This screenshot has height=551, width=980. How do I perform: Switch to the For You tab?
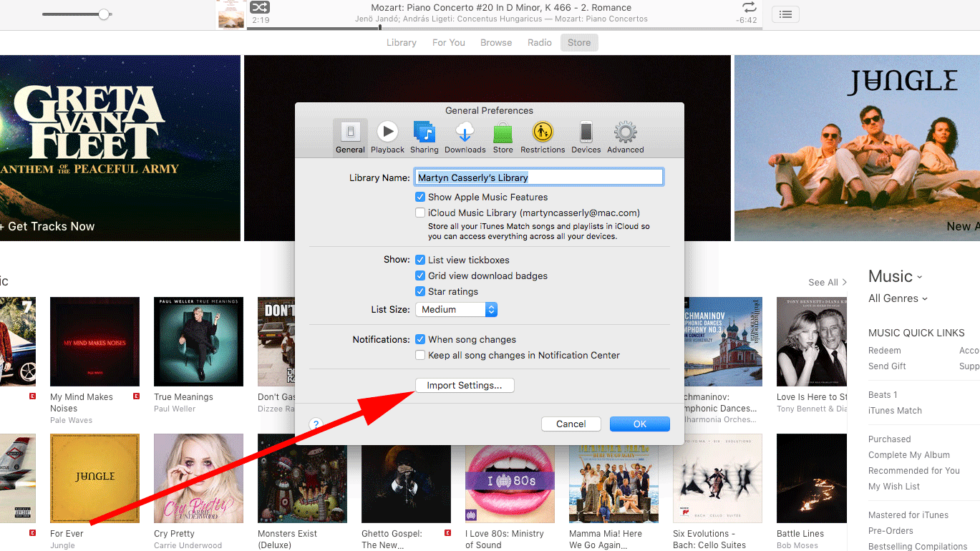(449, 42)
